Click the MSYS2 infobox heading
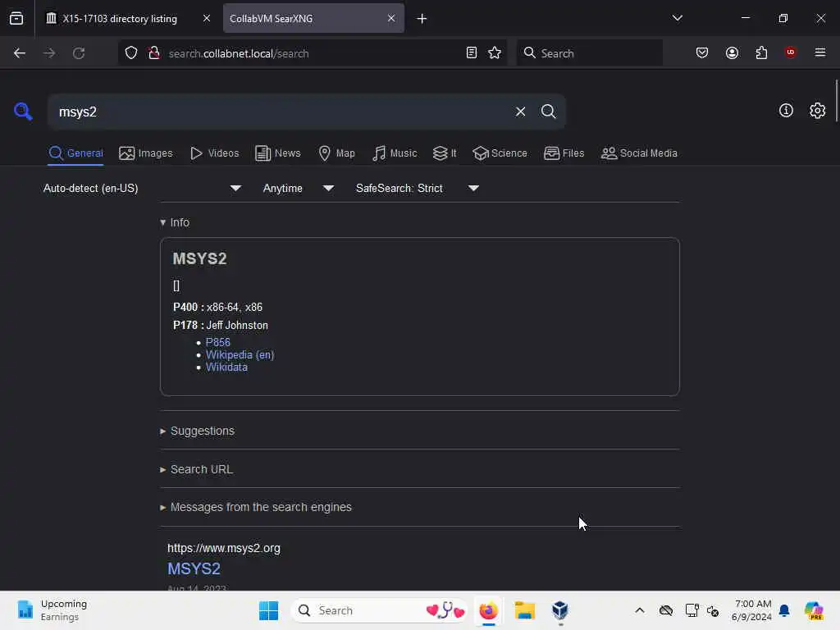 coord(200,258)
